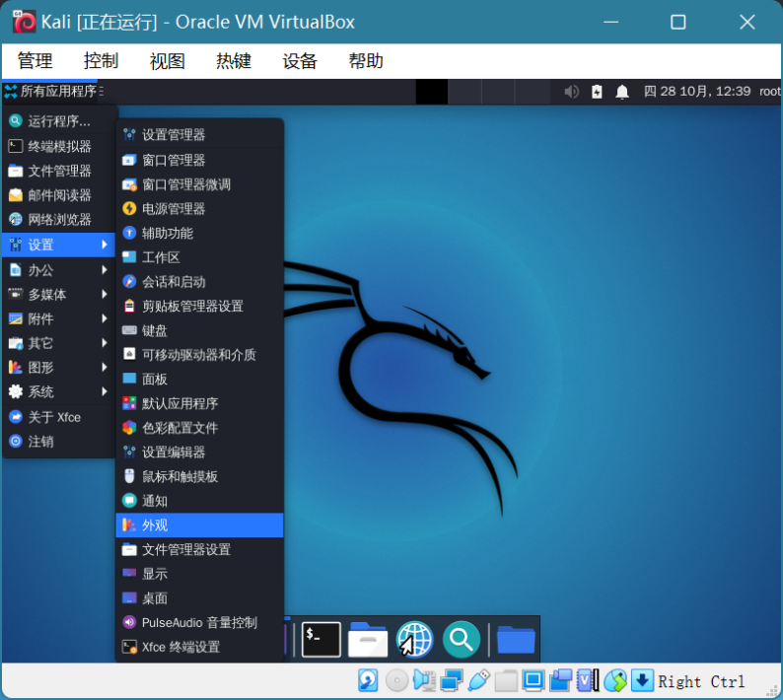Click the VirtualBox audio status icon

pos(424,680)
